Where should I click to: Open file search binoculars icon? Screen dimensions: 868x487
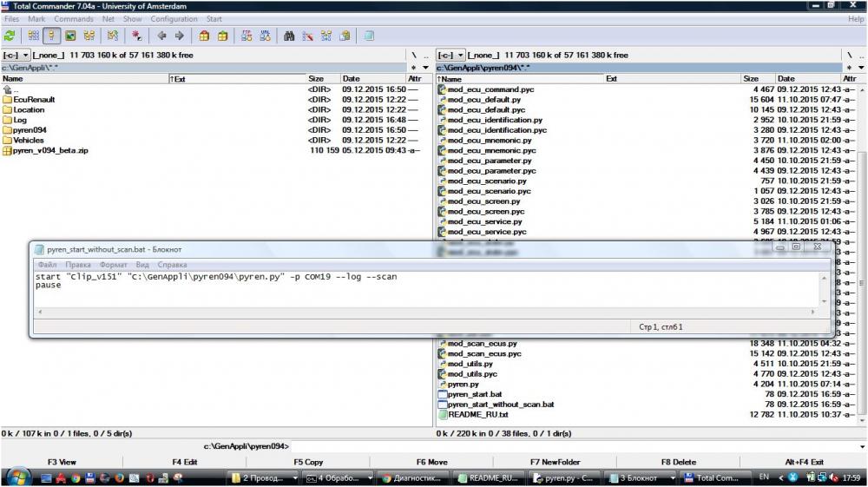pos(289,36)
